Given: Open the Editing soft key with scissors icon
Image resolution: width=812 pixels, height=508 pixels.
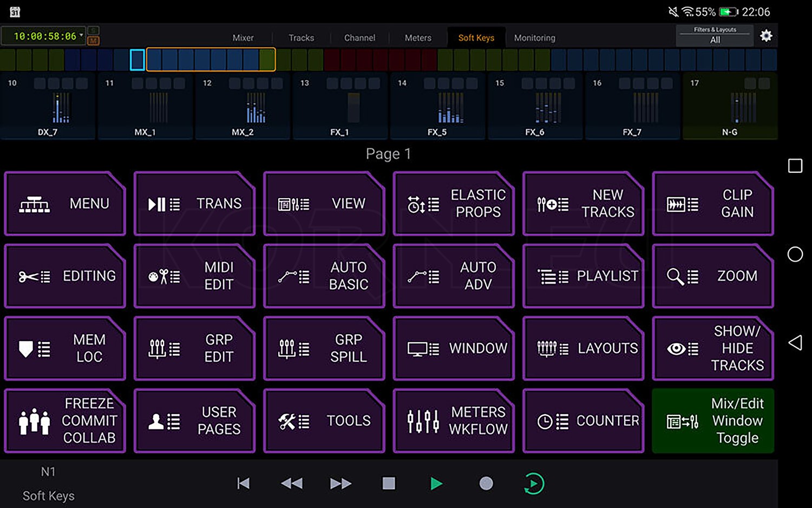Looking at the screenshot, I should point(65,276).
